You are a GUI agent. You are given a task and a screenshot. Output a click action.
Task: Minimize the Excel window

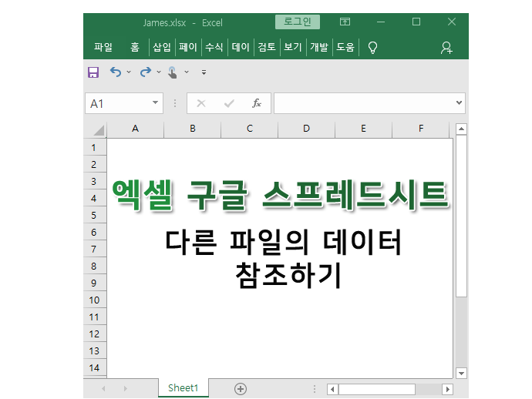click(x=381, y=22)
